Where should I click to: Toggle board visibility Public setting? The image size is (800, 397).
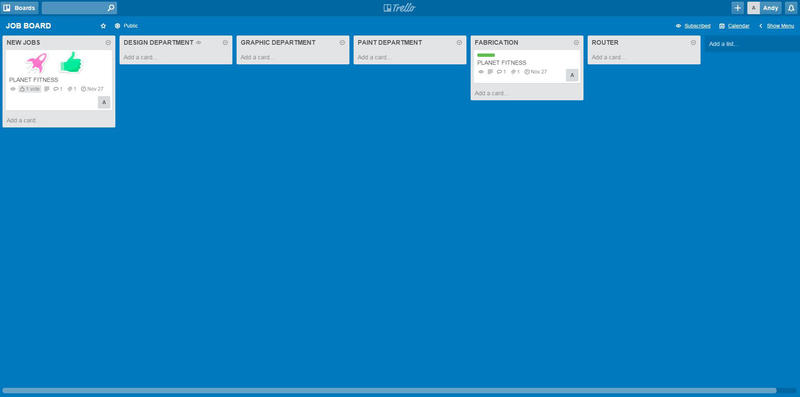(126, 26)
